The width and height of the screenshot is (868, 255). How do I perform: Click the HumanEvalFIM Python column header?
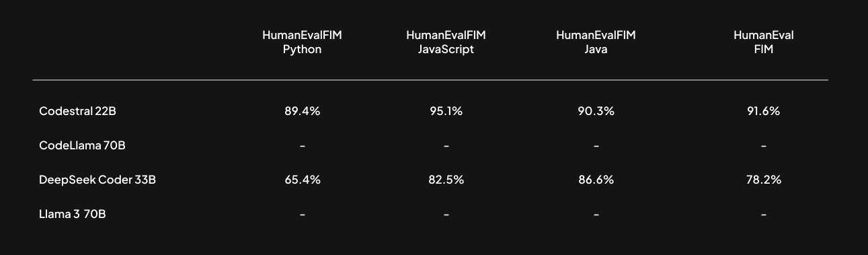tap(302, 42)
